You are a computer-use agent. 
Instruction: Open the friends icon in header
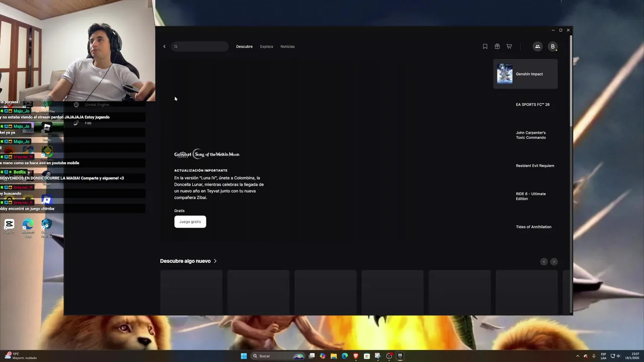click(x=537, y=46)
